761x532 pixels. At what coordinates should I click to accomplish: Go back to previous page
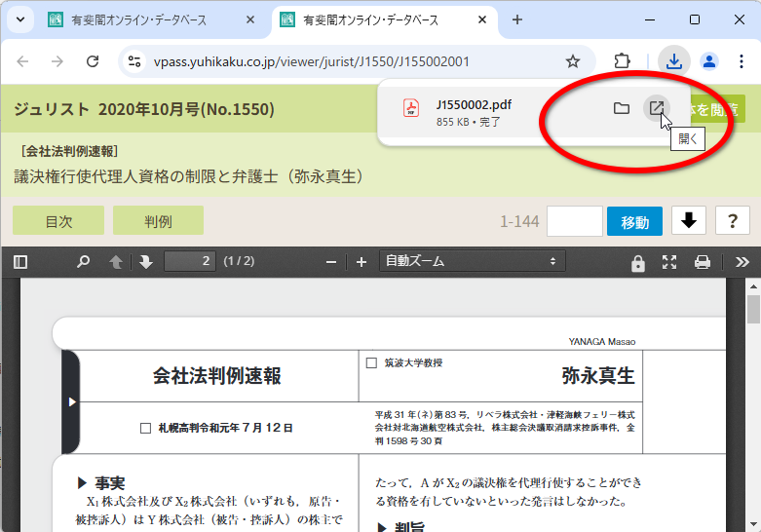coord(22,61)
